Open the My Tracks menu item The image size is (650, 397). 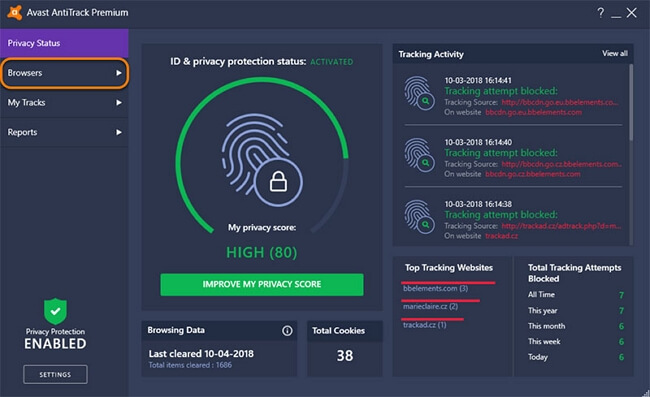coord(64,102)
